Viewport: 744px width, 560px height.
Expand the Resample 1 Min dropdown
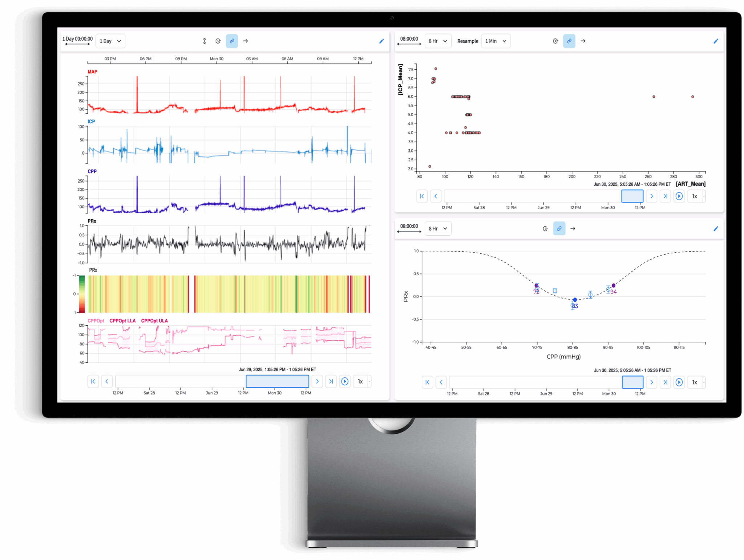pos(496,41)
